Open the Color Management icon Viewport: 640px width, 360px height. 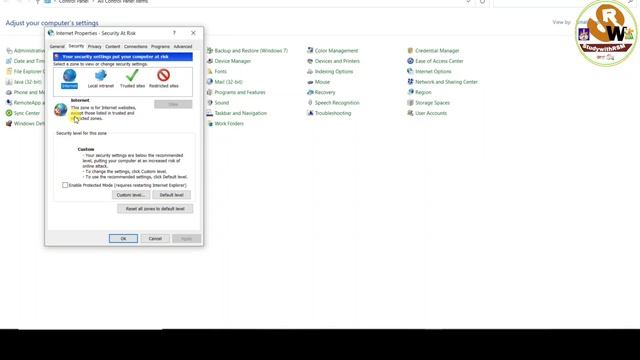pos(310,51)
